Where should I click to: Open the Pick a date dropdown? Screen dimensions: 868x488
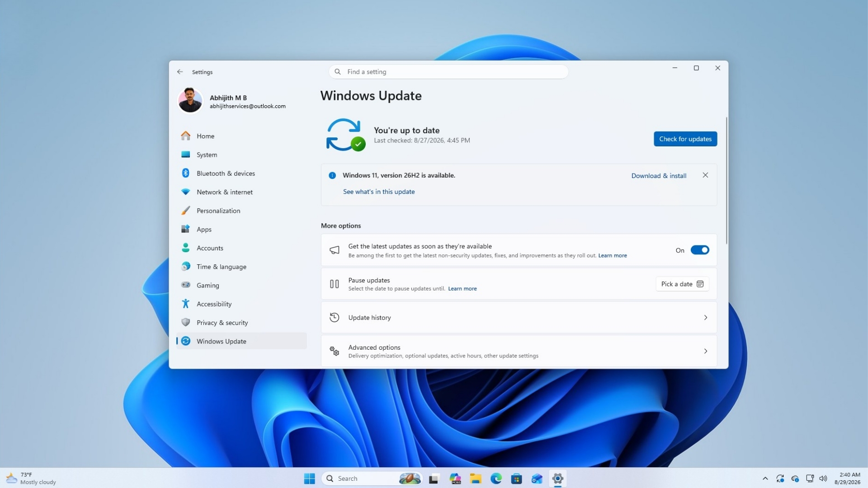point(682,284)
